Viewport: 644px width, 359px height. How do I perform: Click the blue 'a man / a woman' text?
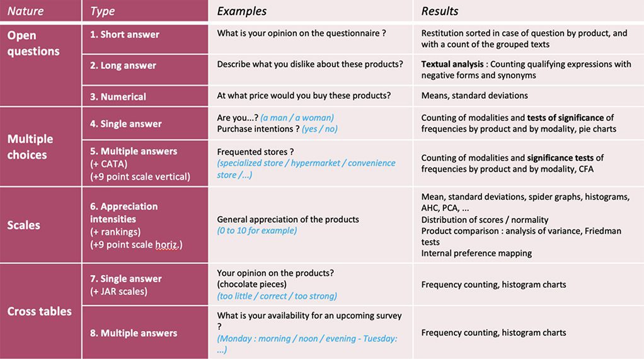297,118
